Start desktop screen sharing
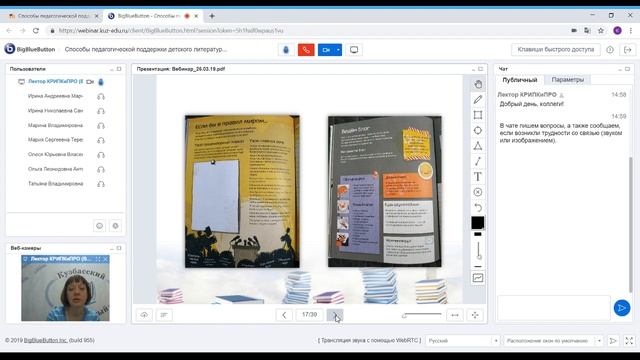 (354, 50)
